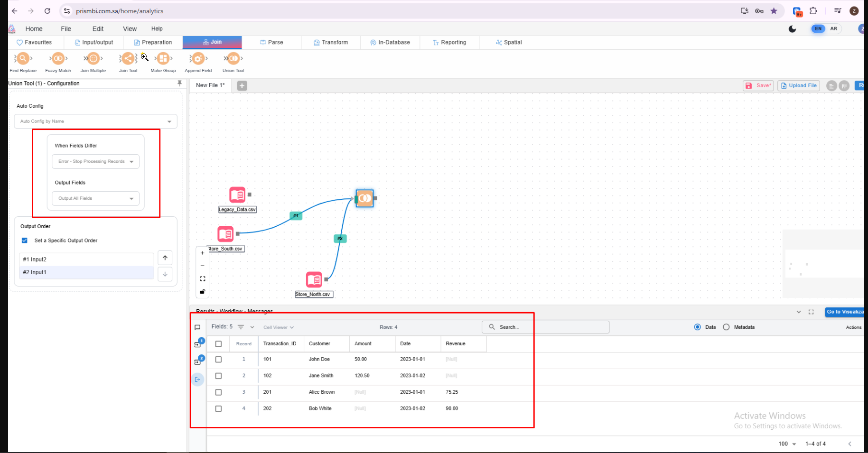Select the Fuzzy Match tool icon
This screenshot has width=868, height=453.
58,59
